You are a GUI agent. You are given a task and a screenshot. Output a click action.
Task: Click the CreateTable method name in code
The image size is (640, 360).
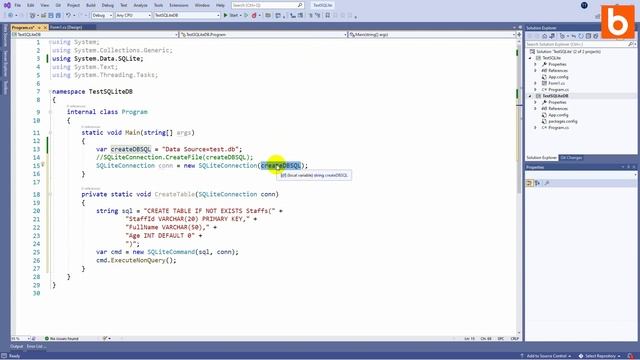(x=174, y=194)
